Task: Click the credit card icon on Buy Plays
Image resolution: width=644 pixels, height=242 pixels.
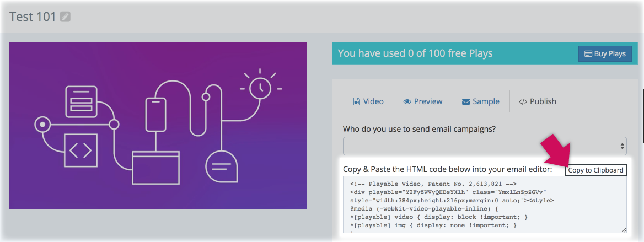Action: [x=588, y=54]
